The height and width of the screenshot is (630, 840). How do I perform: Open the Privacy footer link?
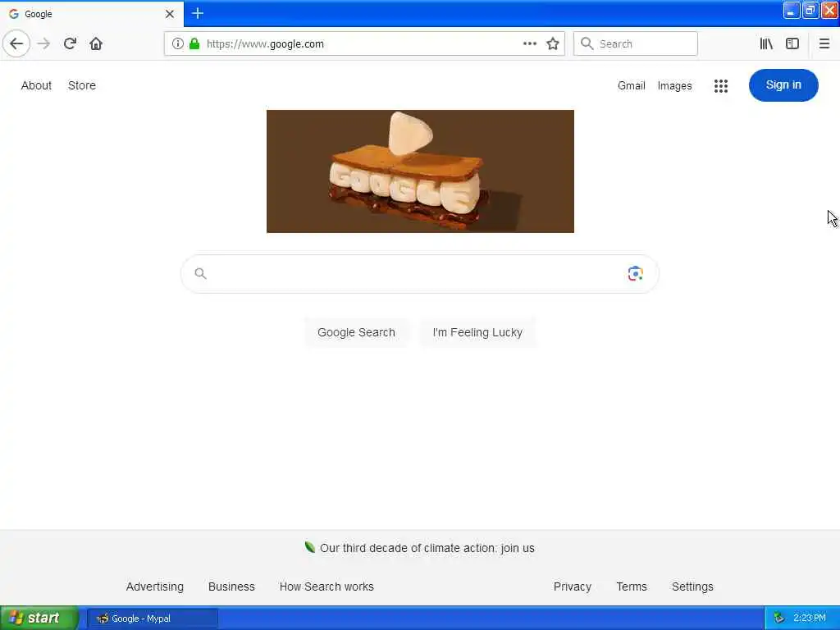pos(573,587)
